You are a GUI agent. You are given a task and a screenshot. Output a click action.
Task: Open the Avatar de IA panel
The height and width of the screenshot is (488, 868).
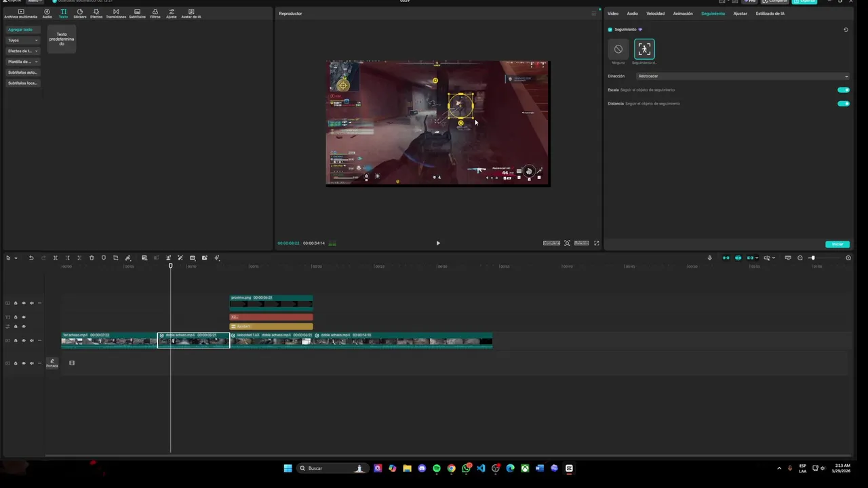(191, 14)
